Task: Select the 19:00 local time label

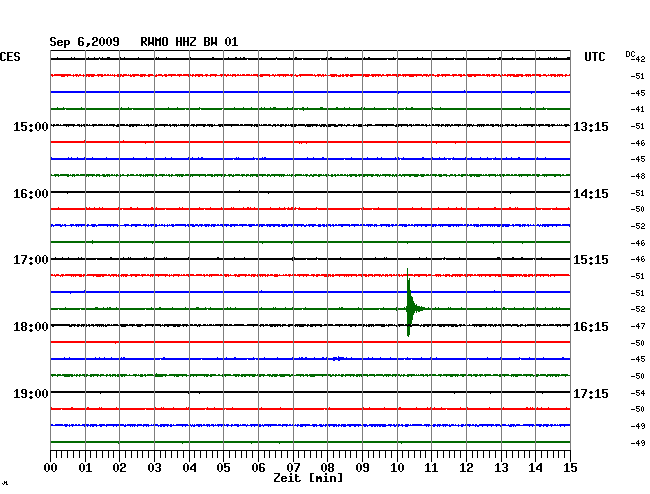Action: [31, 393]
